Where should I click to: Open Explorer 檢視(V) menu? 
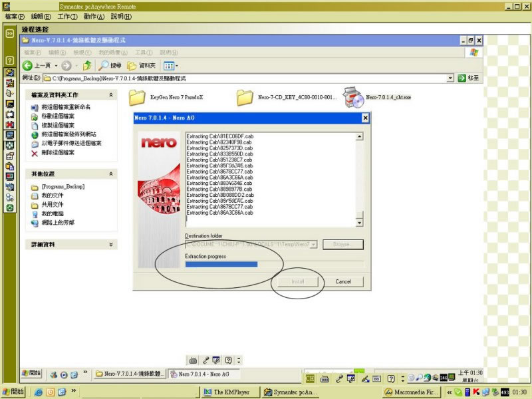click(82, 53)
